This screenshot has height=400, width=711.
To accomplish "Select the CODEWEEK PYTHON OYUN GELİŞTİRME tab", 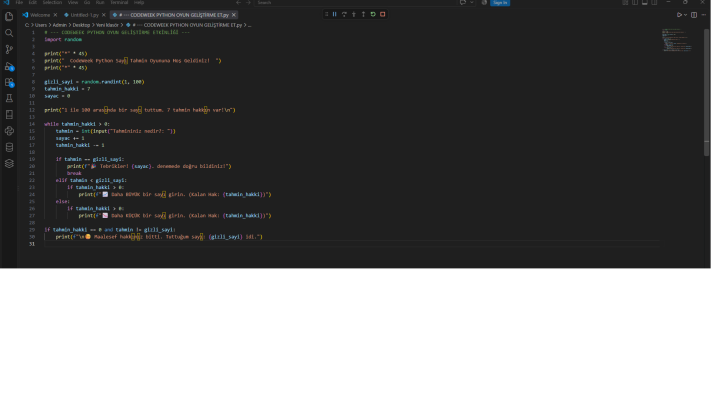I will (174, 15).
